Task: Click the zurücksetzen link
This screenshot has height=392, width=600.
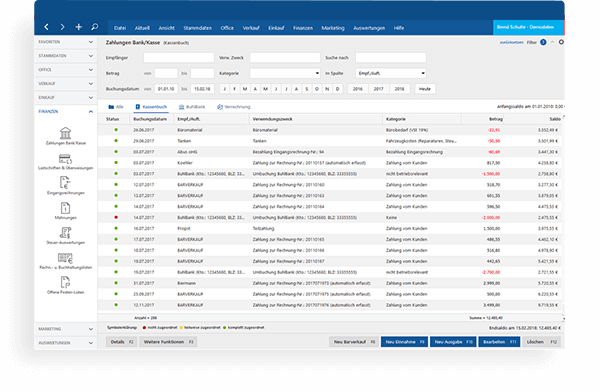Action: coord(511,42)
